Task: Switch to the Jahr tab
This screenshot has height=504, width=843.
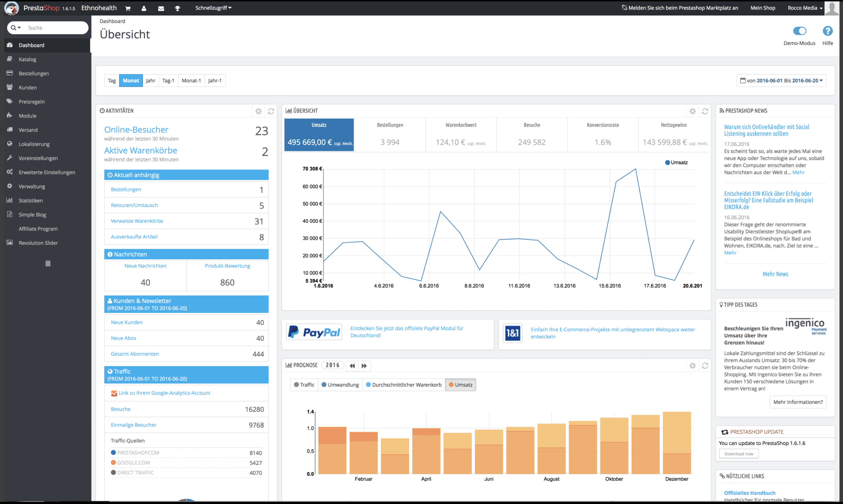Action: [x=150, y=80]
